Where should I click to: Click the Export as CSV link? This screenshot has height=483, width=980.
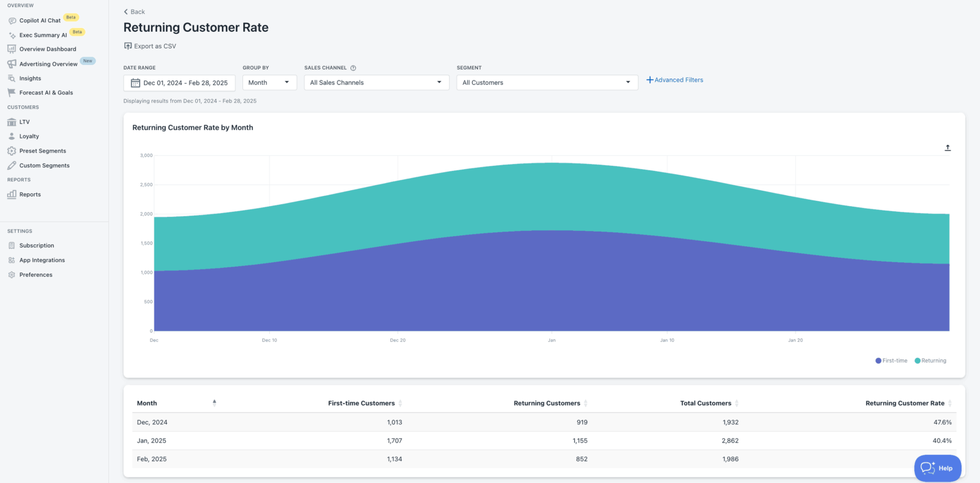(150, 46)
